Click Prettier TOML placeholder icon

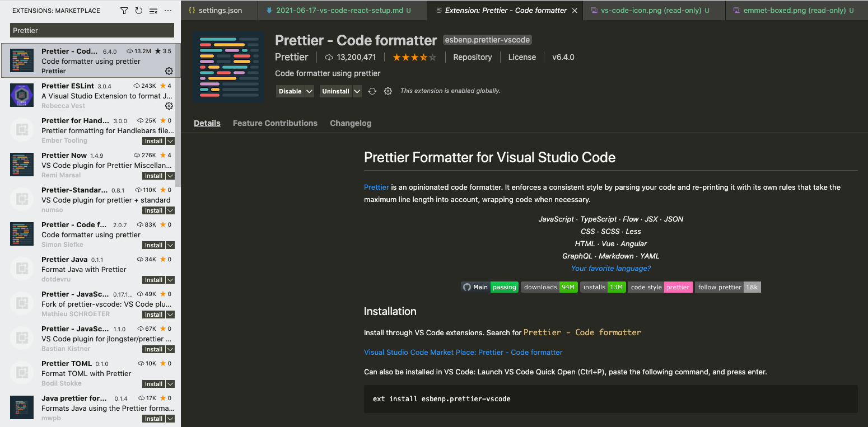tap(22, 373)
